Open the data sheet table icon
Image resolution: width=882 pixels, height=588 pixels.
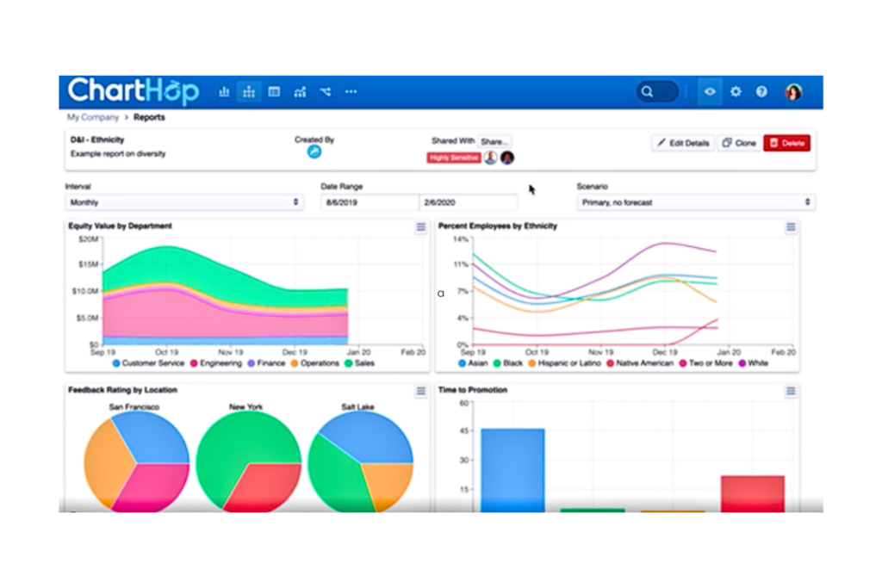(x=274, y=91)
